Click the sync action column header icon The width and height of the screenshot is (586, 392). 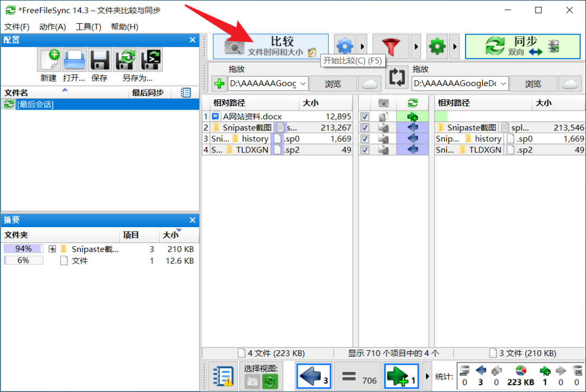(412, 102)
